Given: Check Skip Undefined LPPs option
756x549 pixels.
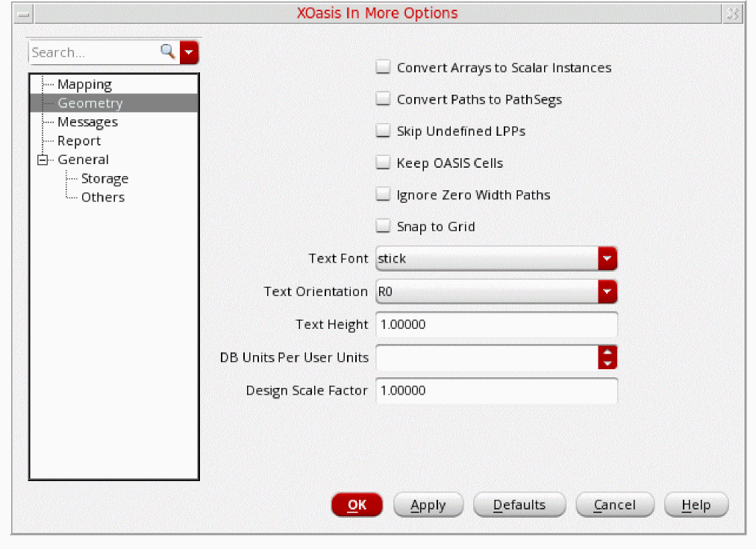Looking at the screenshot, I should pyautogui.click(x=383, y=131).
